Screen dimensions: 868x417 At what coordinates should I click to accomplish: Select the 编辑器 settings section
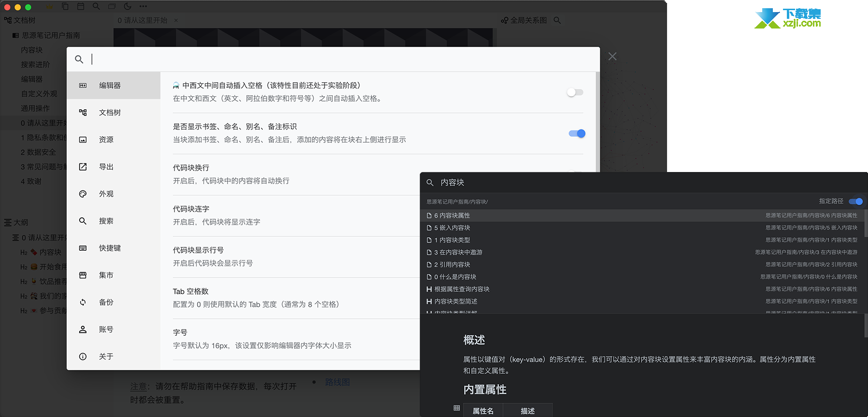pos(114,86)
